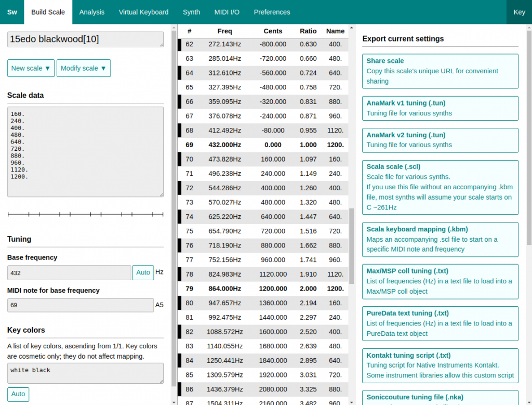Click the 496.238Hz frequency cell
This screenshot has height=405, width=532.
(x=224, y=174)
